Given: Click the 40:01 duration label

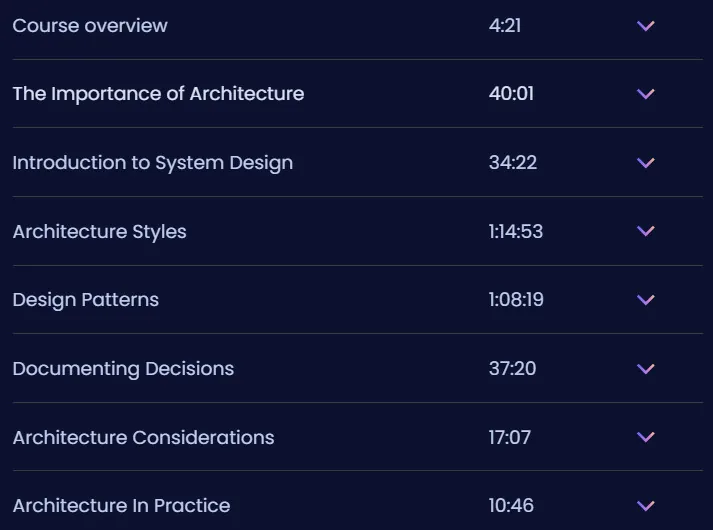Looking at the screenshot, I should click(511, 94).
